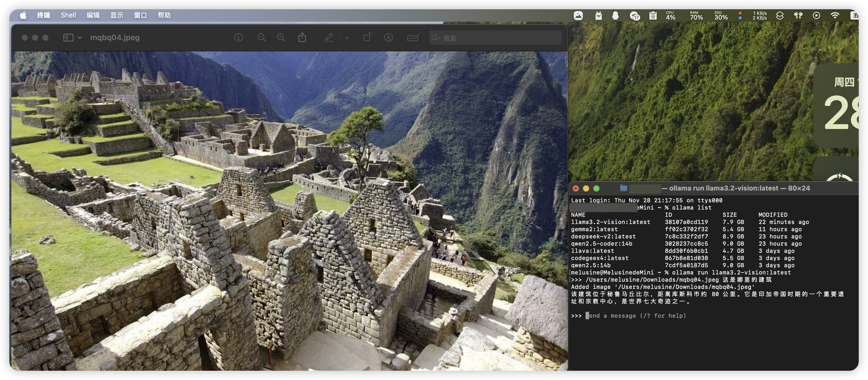This screenshot has width=868, height=380.
Task: Open the 帮助 menu
Action: 164,15
